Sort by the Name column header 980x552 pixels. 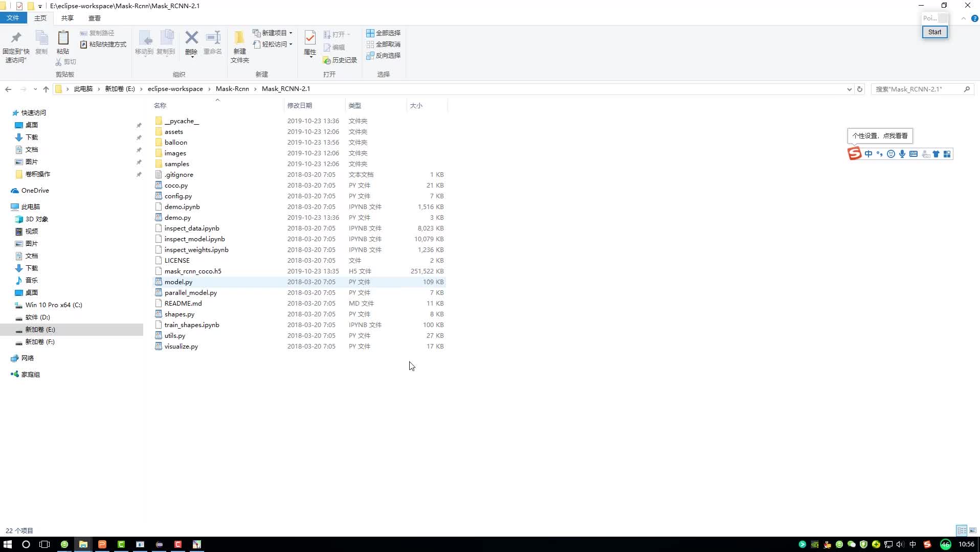[x=217, y=106]
